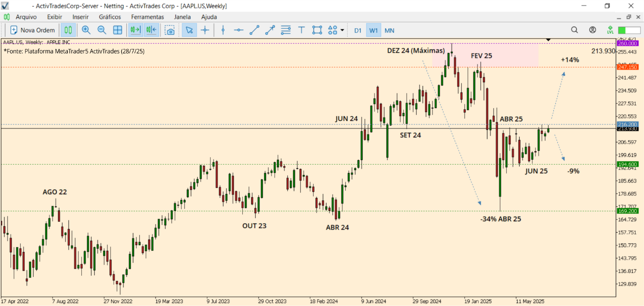Select the 'ABR 24' chart label

[x=337, y=228]
